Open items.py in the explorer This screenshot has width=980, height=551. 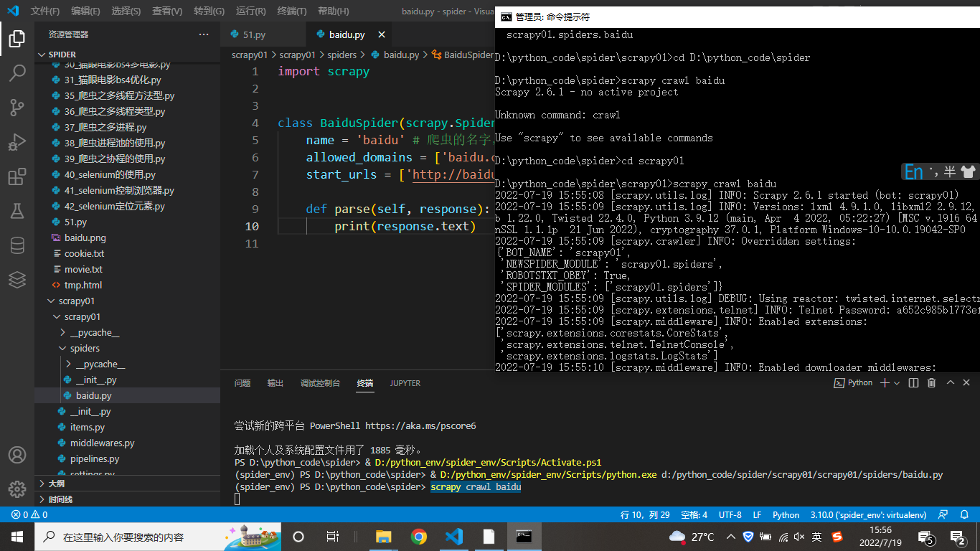pos(126,428)
